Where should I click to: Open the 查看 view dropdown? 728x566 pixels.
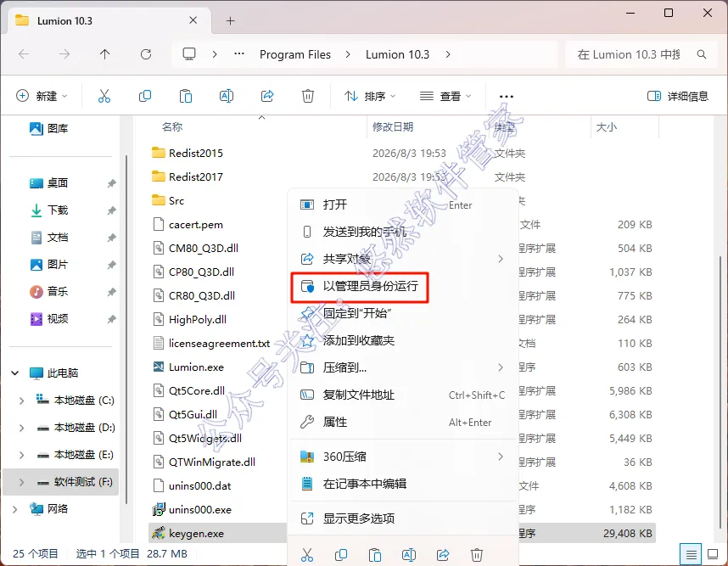click(x=445, y=96)
